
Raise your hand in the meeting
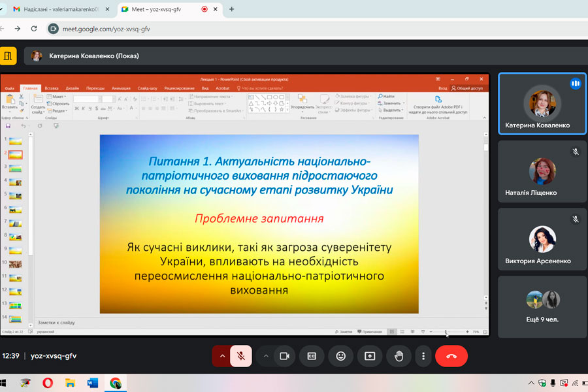399,356
